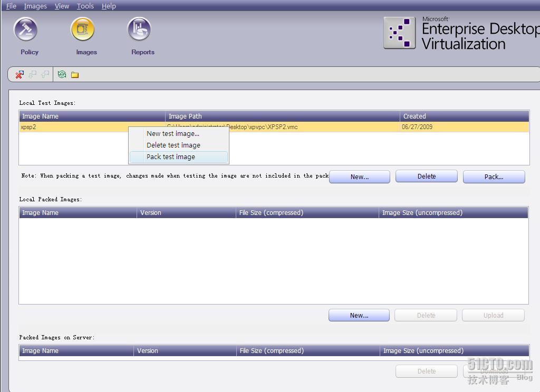Click the Enterprise Desktop Virtualization logo
Image resolution: width=540 pixels, height=392 pixels.
[x=461, y=34]
